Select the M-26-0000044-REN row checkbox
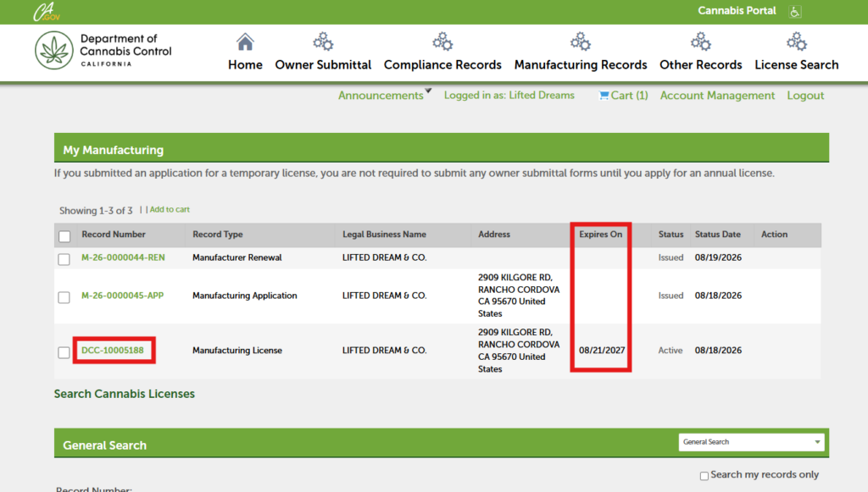Viewport: 868px width, 492px height. click(64, 259)
